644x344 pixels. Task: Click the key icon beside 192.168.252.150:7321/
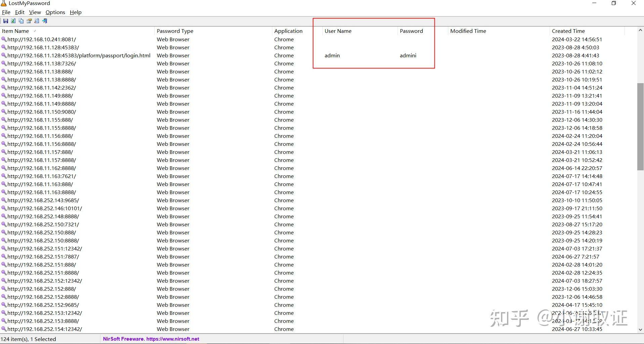pyautogui.click(x=4, y=224)
